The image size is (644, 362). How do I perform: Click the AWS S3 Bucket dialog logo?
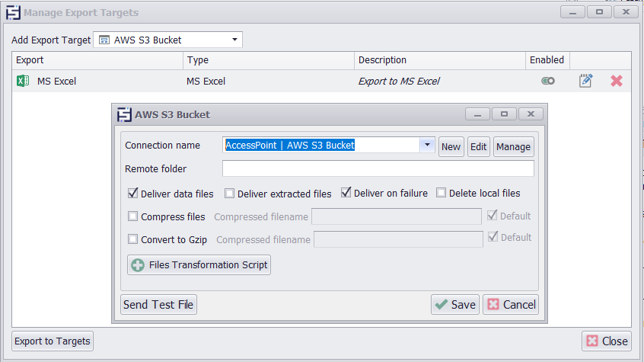pyautogui.click(x=124, y=115)
